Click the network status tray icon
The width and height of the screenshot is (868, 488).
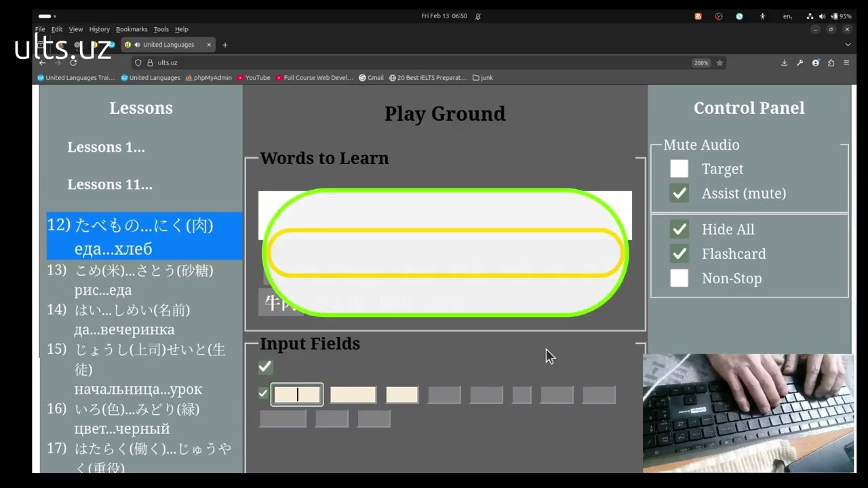pyautogui.click(x=810, y=16)
